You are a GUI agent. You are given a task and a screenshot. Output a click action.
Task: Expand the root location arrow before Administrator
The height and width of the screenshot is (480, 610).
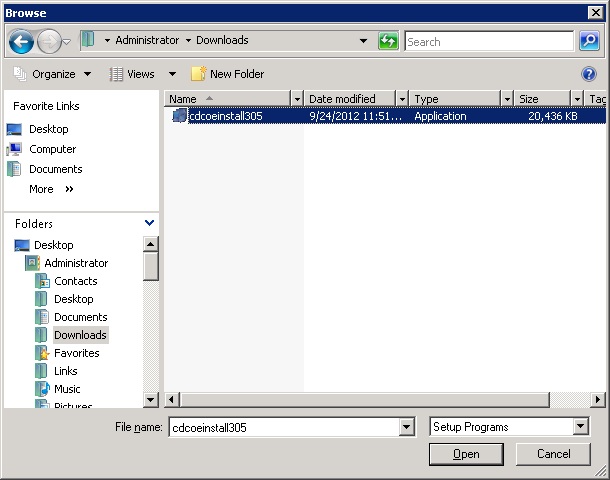coord(107,40)
